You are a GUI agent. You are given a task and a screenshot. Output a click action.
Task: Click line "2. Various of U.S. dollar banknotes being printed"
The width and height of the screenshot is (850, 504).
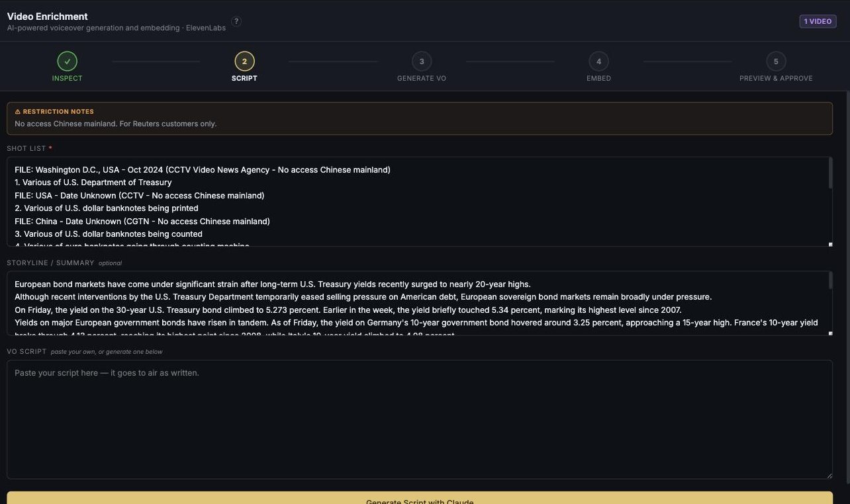point(107,208)
